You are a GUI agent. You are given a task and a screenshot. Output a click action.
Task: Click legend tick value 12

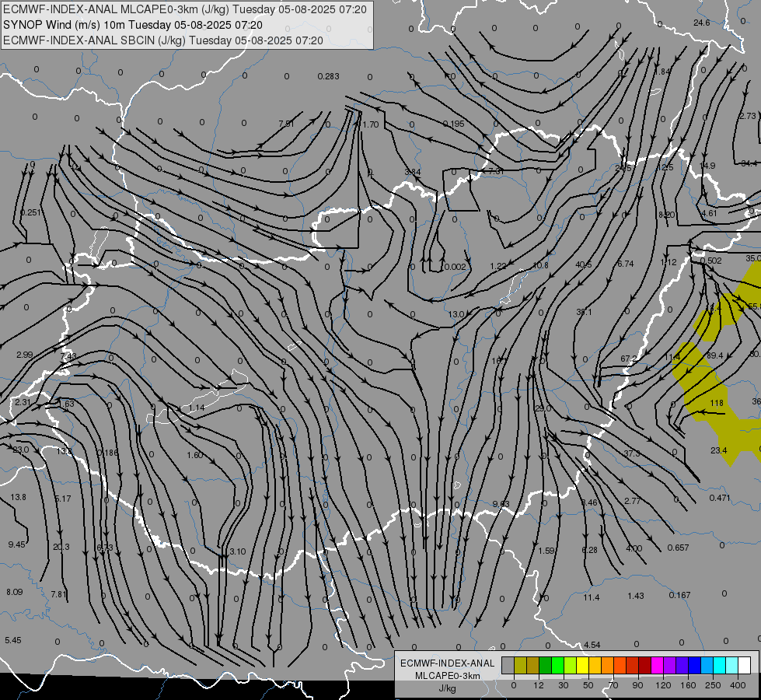click(539, 685)
